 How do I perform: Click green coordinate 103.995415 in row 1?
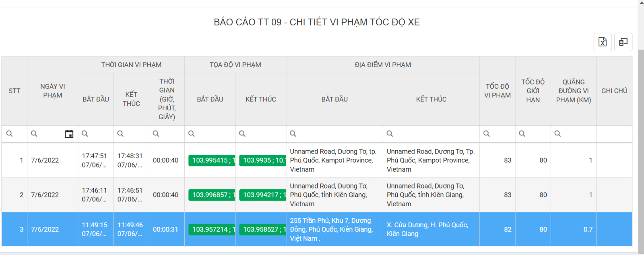pos(212,160)
